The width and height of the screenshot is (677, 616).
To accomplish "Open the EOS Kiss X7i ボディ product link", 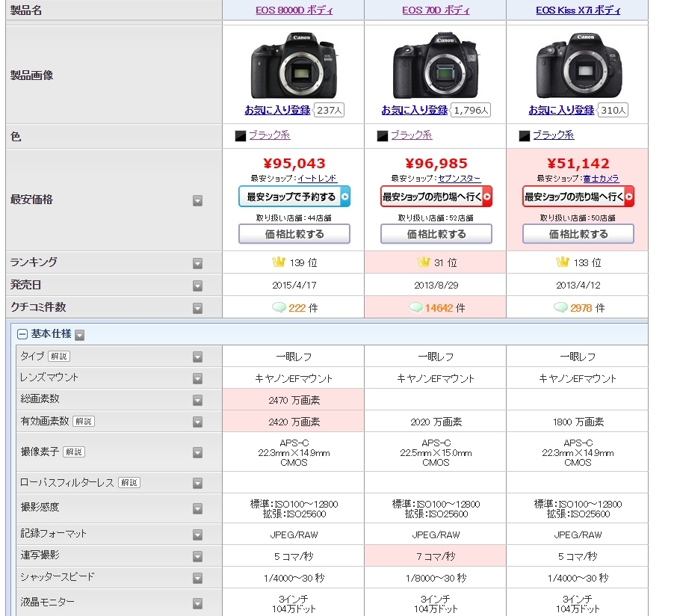I will click(x=578, y=10).
